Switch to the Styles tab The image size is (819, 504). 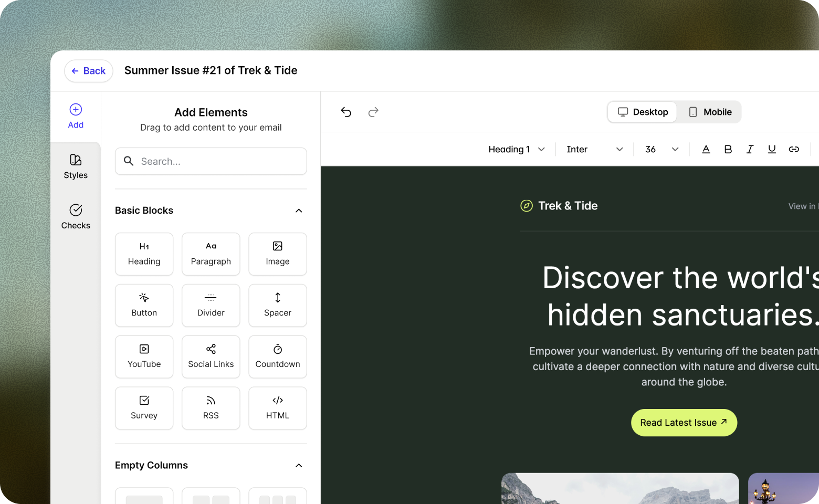click(x=76, y=167)
